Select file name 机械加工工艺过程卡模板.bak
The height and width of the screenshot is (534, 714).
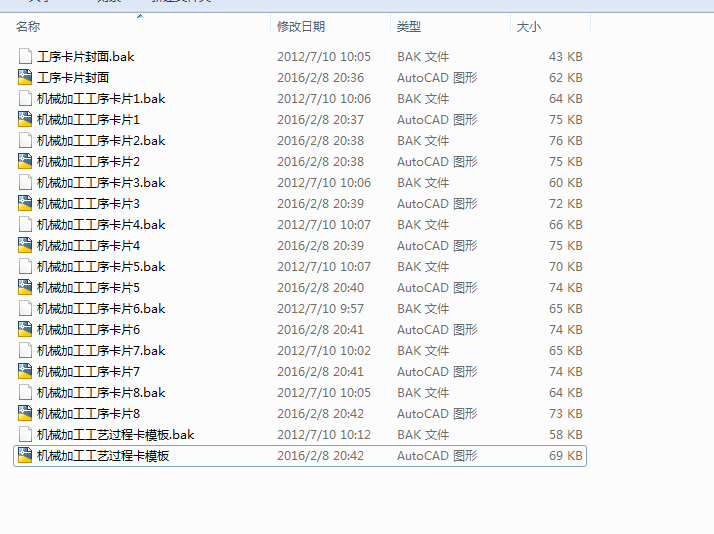click(116, 434)
